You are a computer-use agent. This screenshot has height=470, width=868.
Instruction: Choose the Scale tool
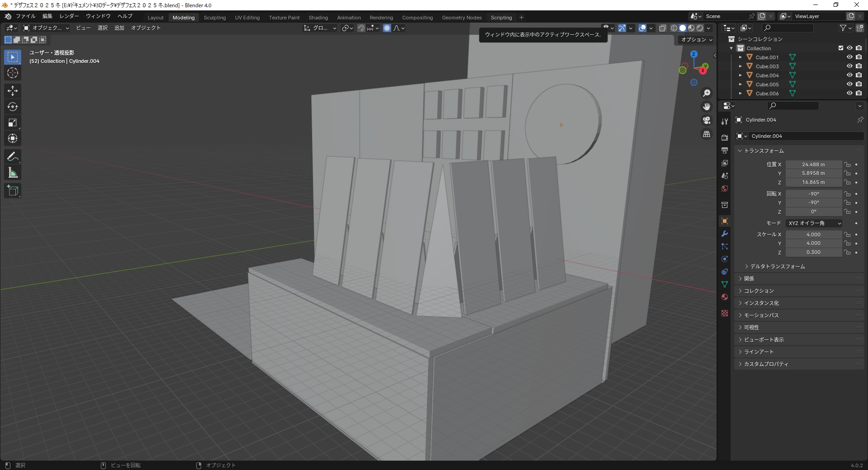coord(13,123)
